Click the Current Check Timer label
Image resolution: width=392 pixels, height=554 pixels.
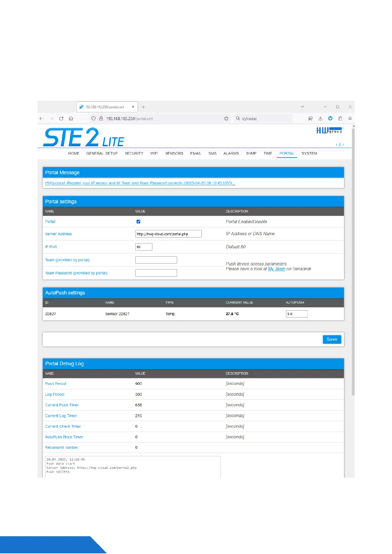63,427
